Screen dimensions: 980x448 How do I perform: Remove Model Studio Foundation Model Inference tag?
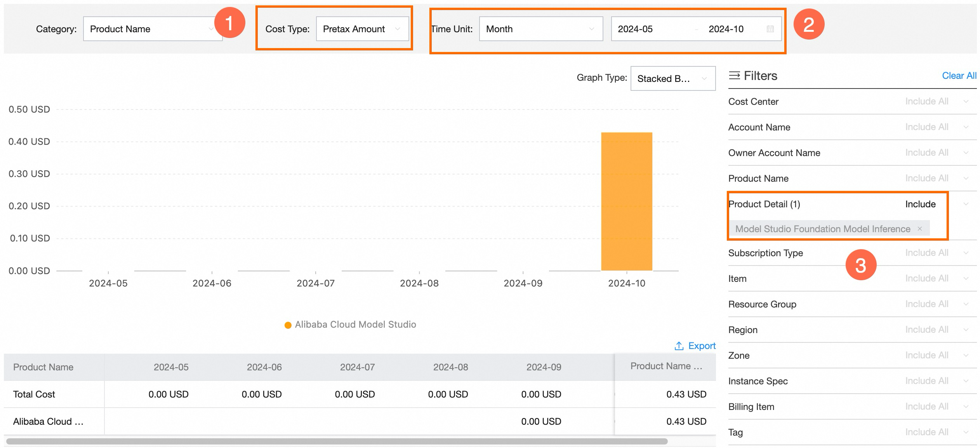coord(919,229)
